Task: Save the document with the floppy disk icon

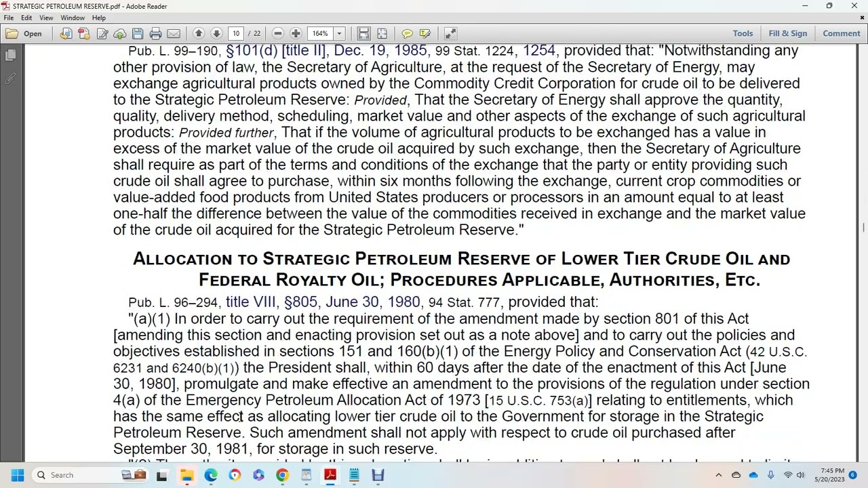Action: 138,33
